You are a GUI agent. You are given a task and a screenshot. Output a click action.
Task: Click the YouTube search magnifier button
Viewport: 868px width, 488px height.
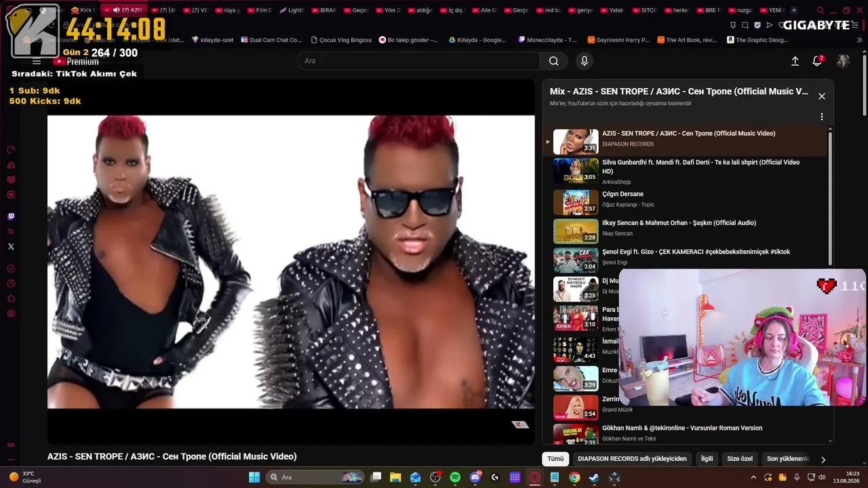click(553, 61)
